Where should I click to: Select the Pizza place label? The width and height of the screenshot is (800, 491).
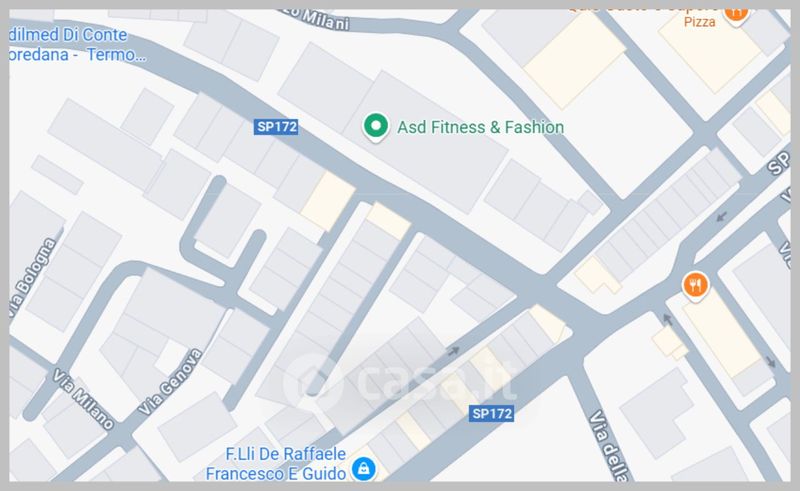[x=699, y=22]
